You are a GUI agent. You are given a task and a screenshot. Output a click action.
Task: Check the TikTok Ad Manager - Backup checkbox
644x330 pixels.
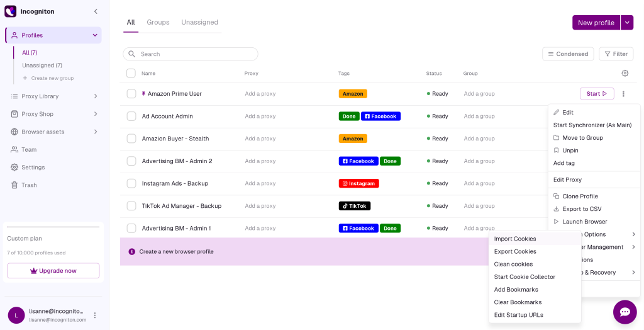point(131,206)
